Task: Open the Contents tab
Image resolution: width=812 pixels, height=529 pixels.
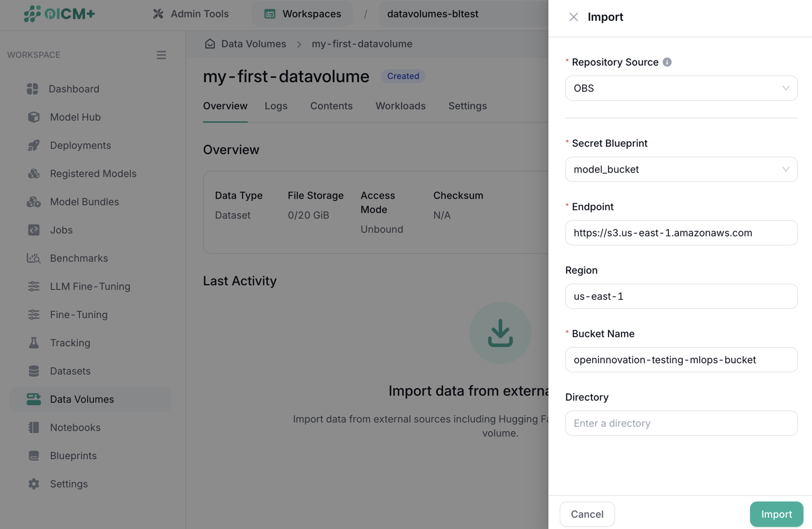Action: [331, 106]
